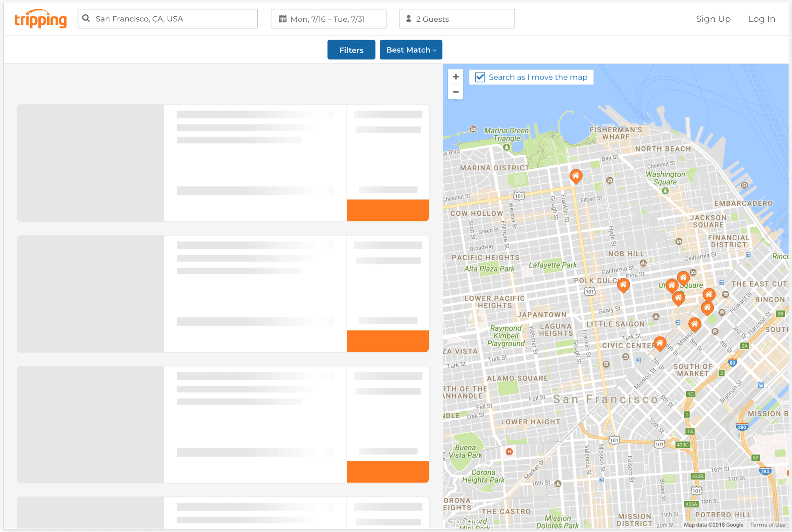The width and height of the screenshot is (792, 532).
Task: Click the Raymond Kimbell Playground map label
Action: [506, 336]
